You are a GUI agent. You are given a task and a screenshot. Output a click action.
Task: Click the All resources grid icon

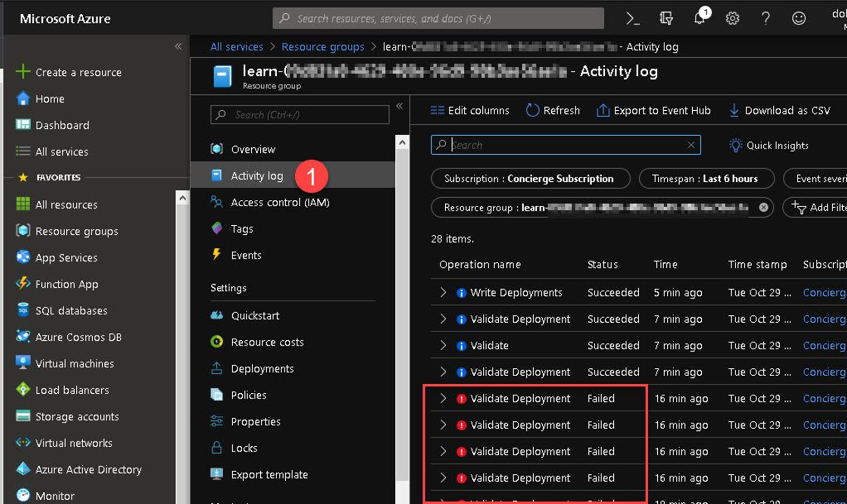[x=23, y=204]
